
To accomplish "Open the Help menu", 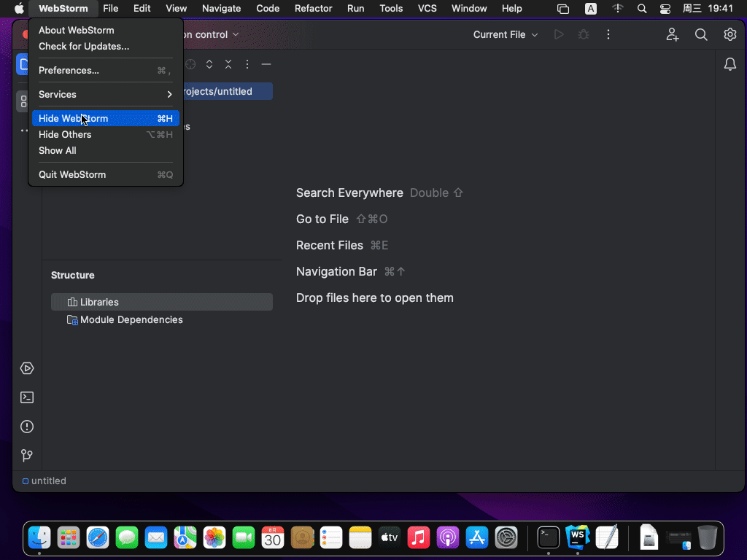I will (512, 9).
